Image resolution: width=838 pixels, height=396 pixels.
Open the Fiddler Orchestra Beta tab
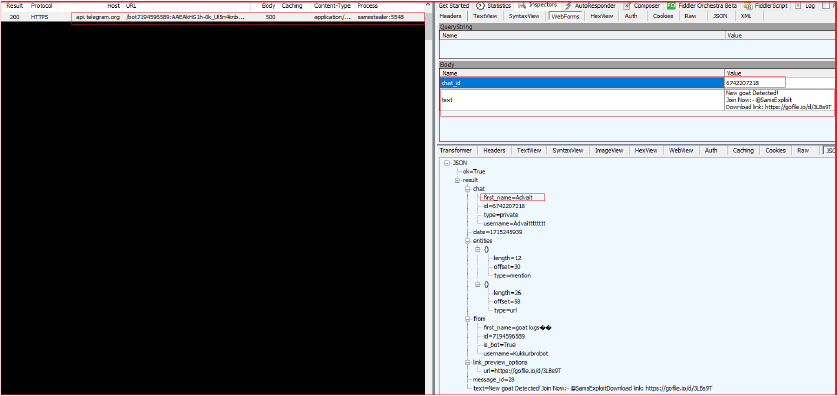tap(702, 5)
